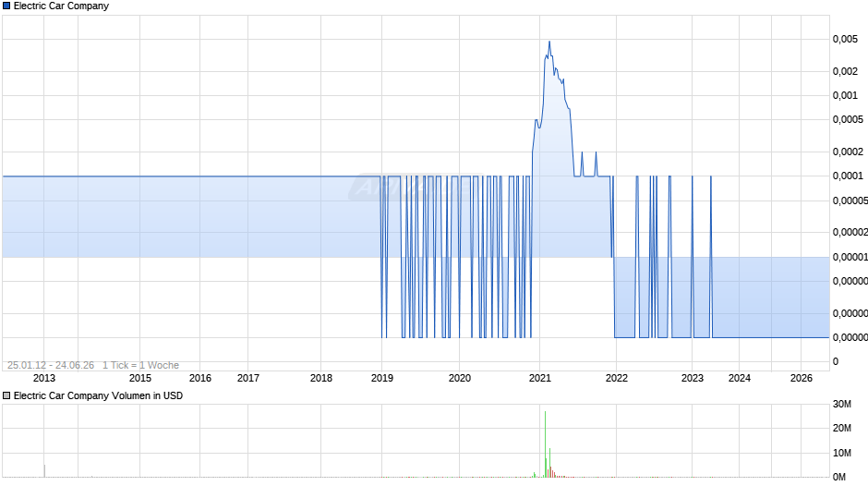Click the 2018 x-axis label
The height and width of the screenshot is (486, 868).
point(321,378)
